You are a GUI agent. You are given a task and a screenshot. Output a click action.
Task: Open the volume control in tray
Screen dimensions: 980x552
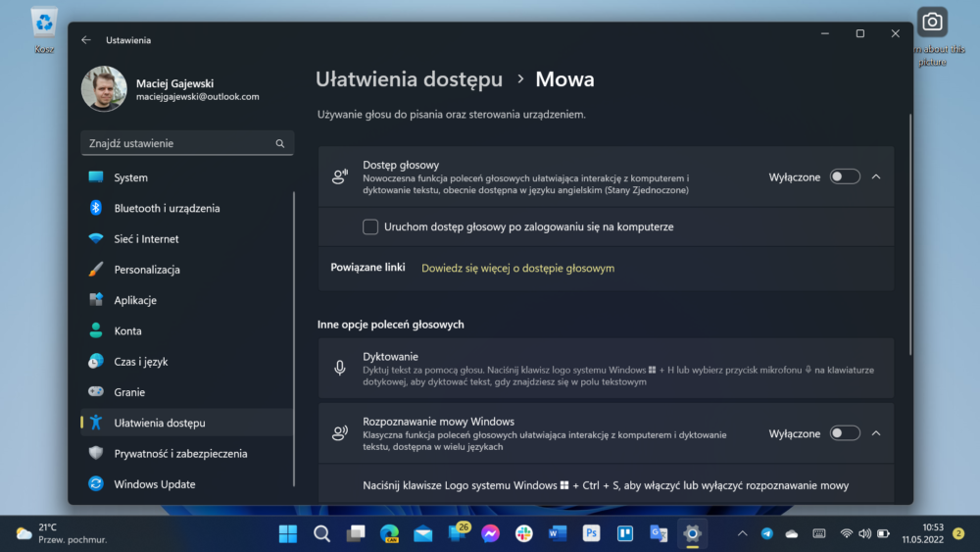[865, 534]
